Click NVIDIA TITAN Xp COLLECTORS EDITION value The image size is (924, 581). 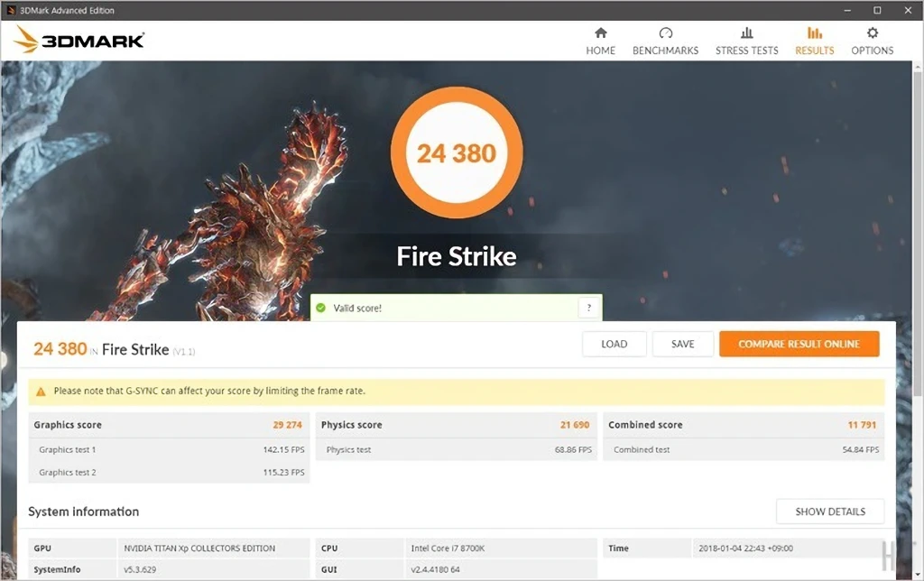coord(199,548)
